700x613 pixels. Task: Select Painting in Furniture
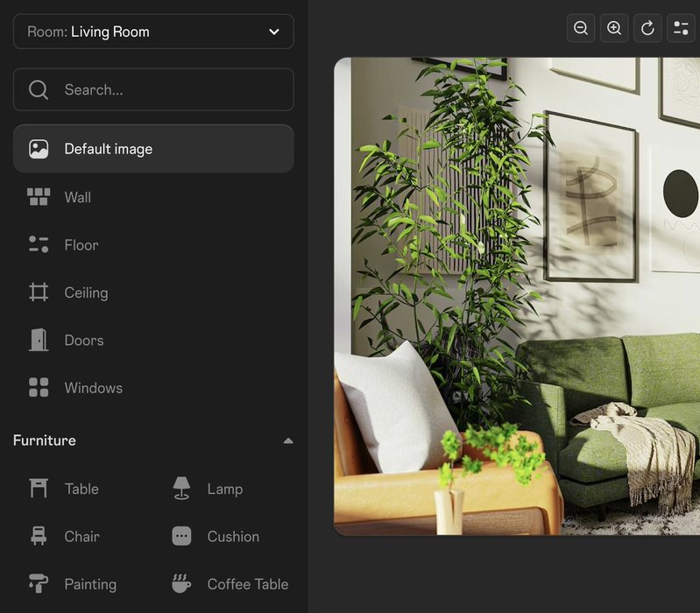click(73, 584)
